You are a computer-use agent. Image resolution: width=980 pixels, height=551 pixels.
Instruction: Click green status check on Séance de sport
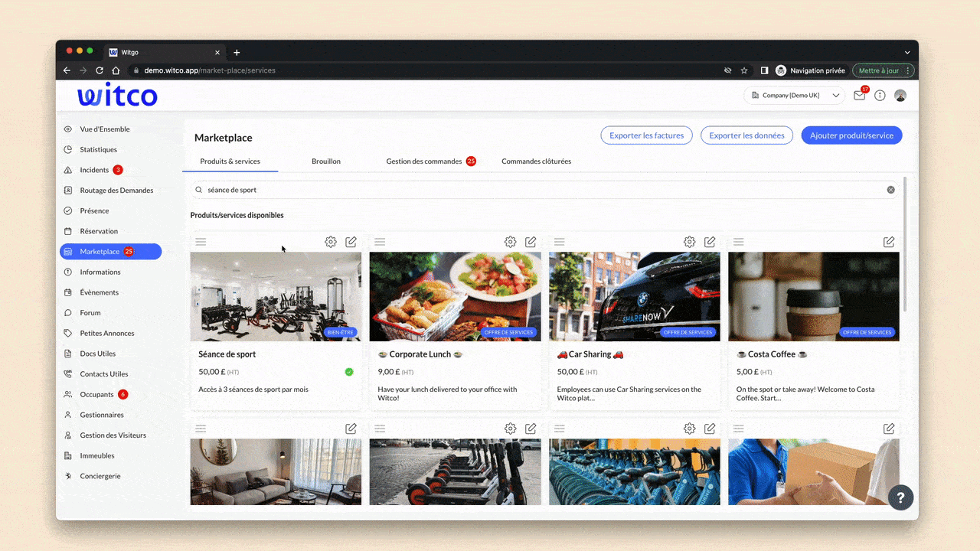click(349, 372)
